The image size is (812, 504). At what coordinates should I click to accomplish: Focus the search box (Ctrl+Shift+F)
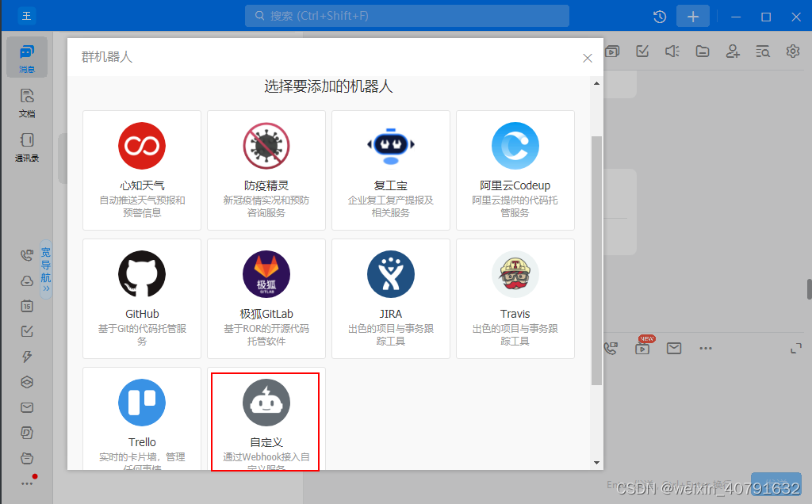[407, 16]
